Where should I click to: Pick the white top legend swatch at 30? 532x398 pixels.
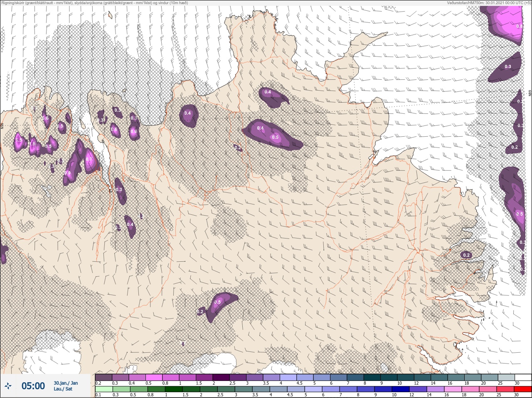tap(522, 377)
